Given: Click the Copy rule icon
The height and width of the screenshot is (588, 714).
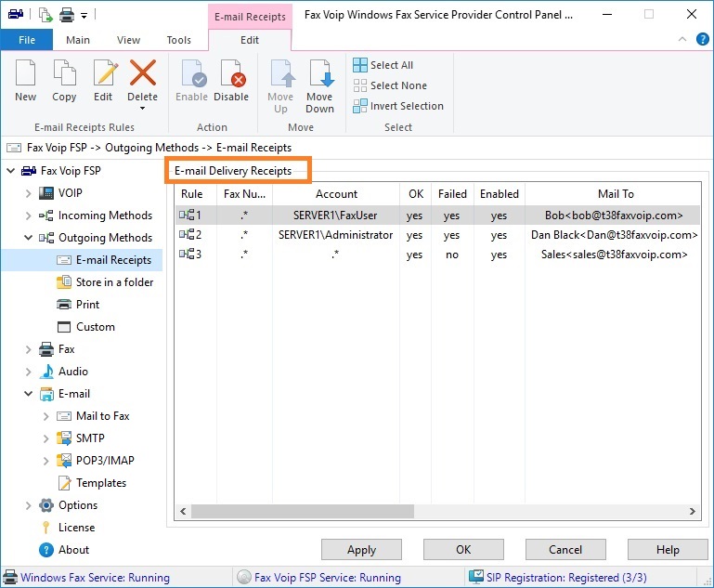Looking at the screenshot, I should pos(64,72).
